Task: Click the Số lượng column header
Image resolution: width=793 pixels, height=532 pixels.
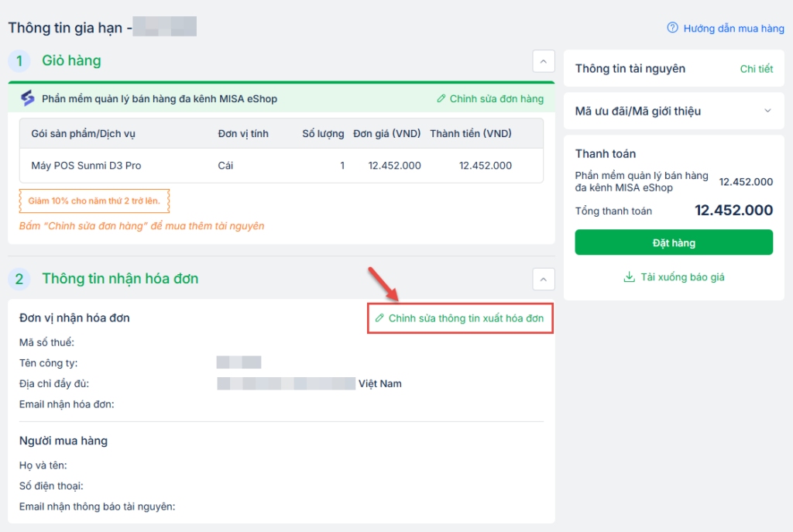Action: click(323, 133)
